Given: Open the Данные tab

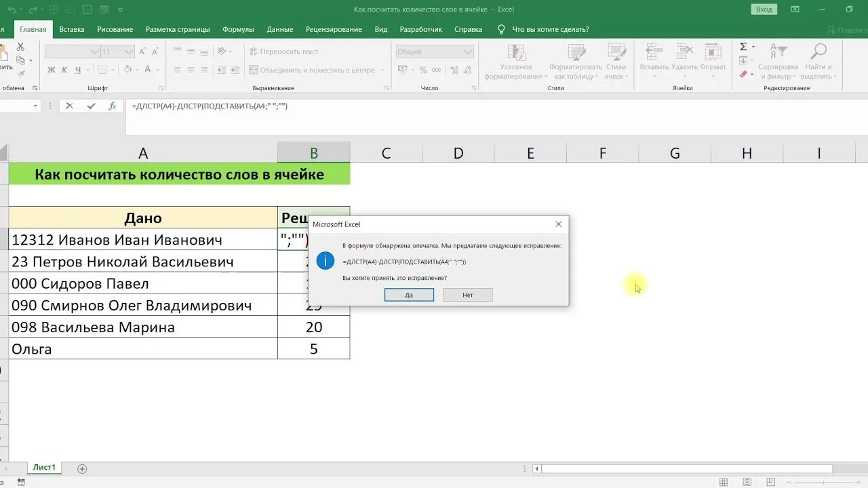Looking at the screenshot, I should (280, 29).
